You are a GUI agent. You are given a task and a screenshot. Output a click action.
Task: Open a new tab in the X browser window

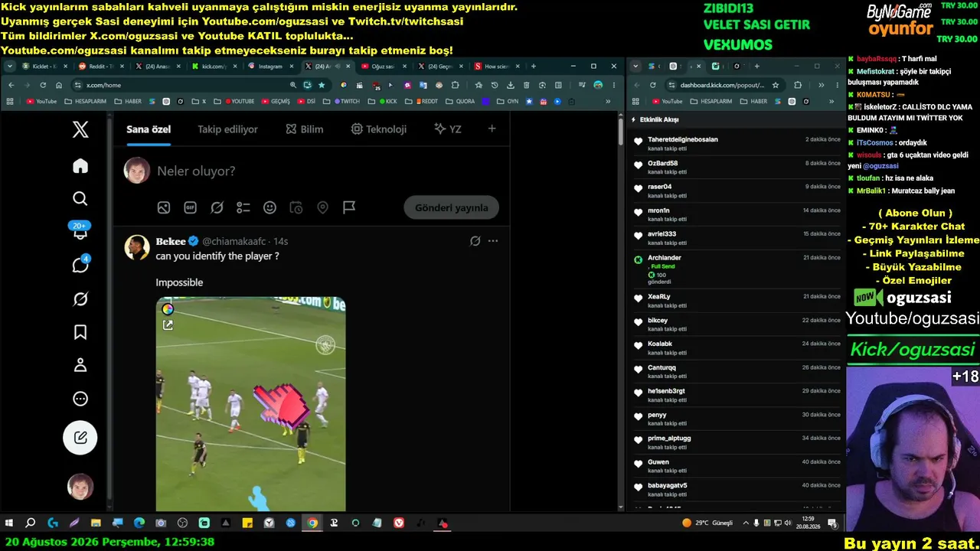point(534,67)
